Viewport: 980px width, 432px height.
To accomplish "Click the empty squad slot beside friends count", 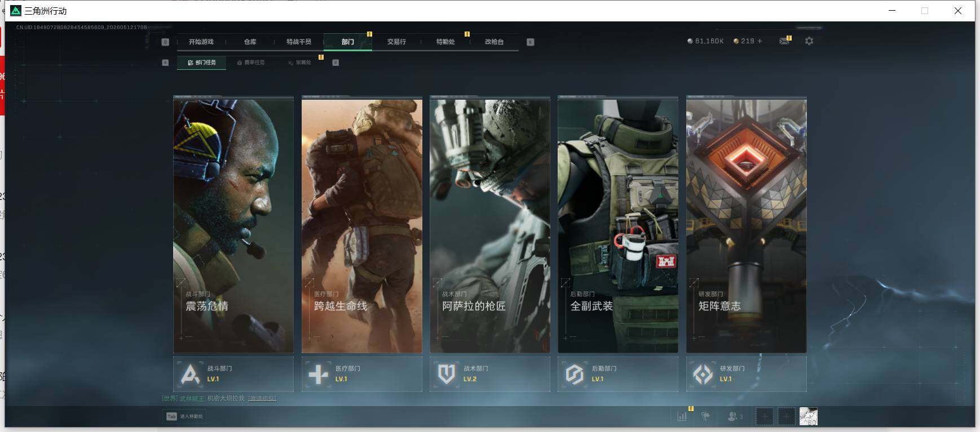I will [765, 417].
